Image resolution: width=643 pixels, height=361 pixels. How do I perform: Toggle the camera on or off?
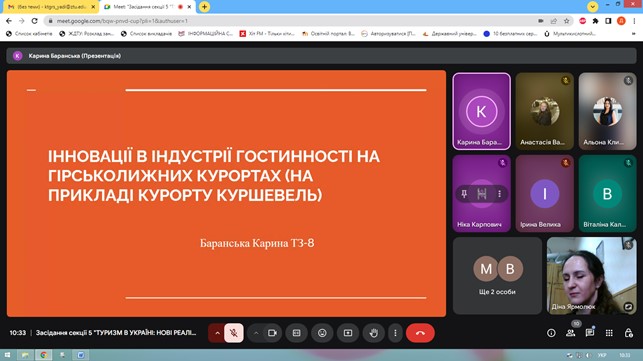(x=272, y=333)
